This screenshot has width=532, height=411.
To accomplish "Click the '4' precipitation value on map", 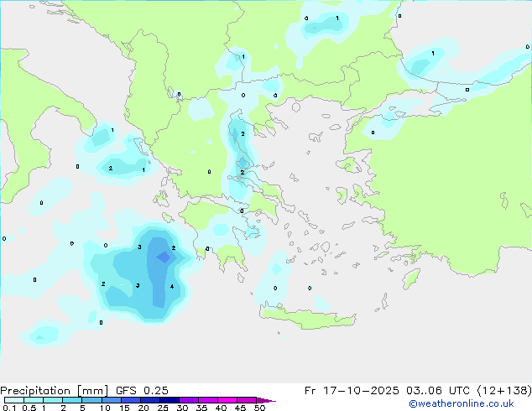I will 172,287.
